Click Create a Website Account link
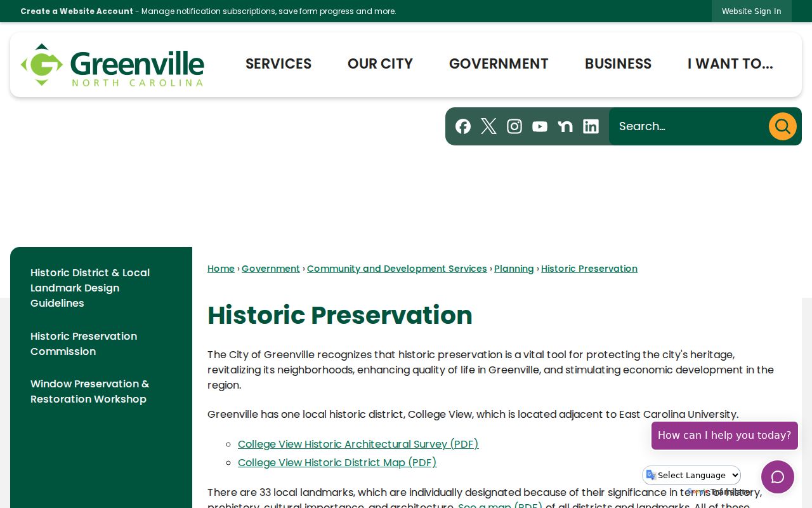 [77, 11]
